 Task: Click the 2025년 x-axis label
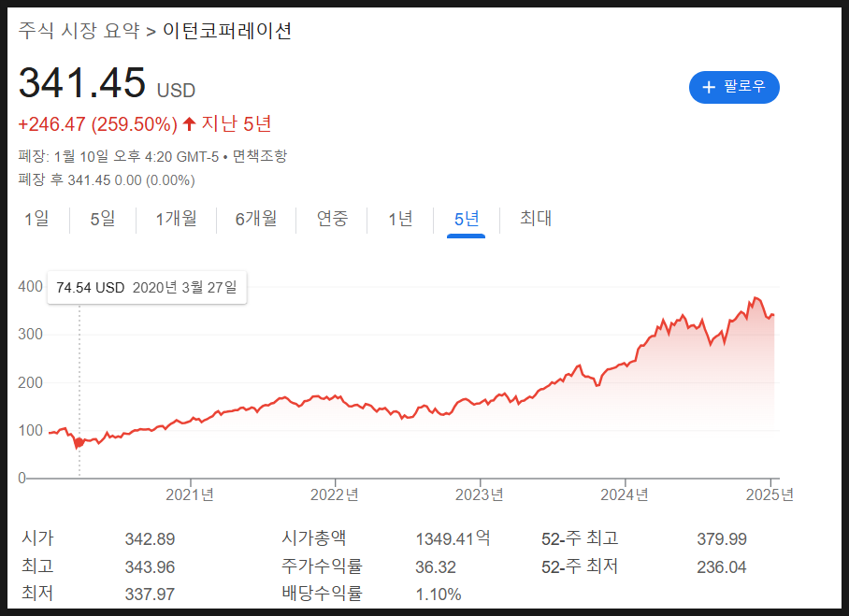(x=770, y=494)
